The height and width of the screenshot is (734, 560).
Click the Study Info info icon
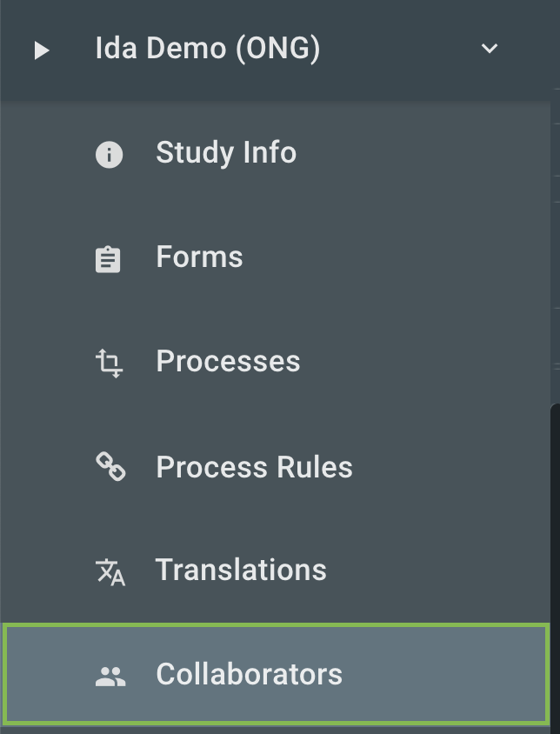[x=108, y=154]
